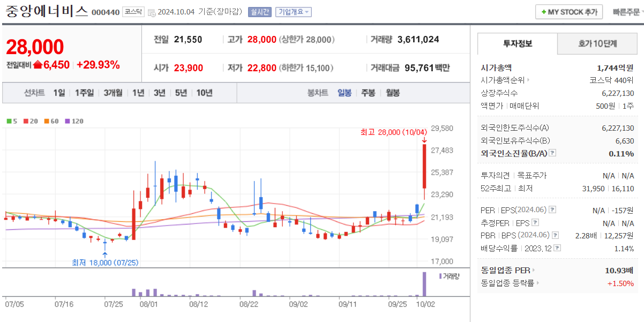Select the 3개월 line chart period

coord(113,93)
